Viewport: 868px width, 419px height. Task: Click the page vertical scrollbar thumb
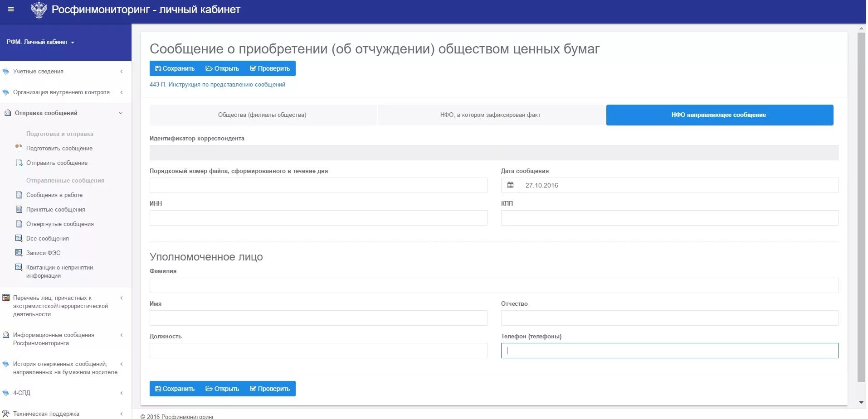tap(861, 207)
